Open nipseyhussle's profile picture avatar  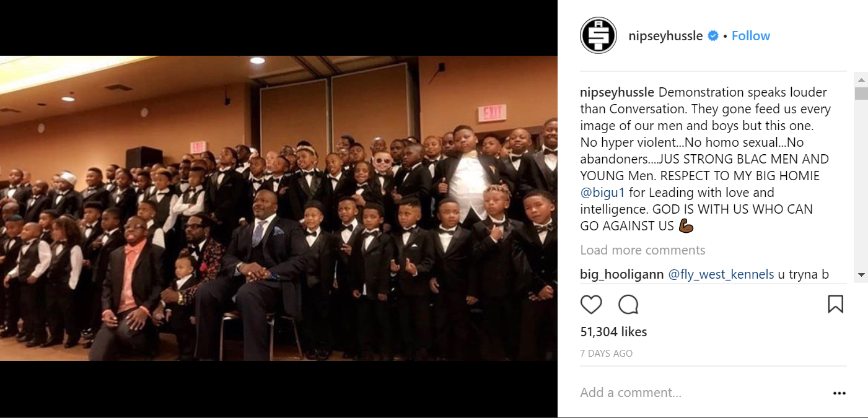coord(598,35)
